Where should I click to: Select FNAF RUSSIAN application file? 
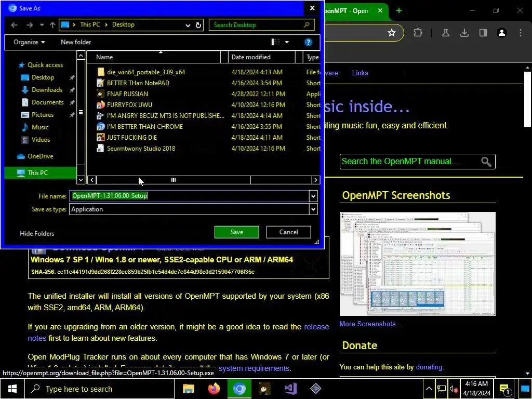click(x=127, y=94)
